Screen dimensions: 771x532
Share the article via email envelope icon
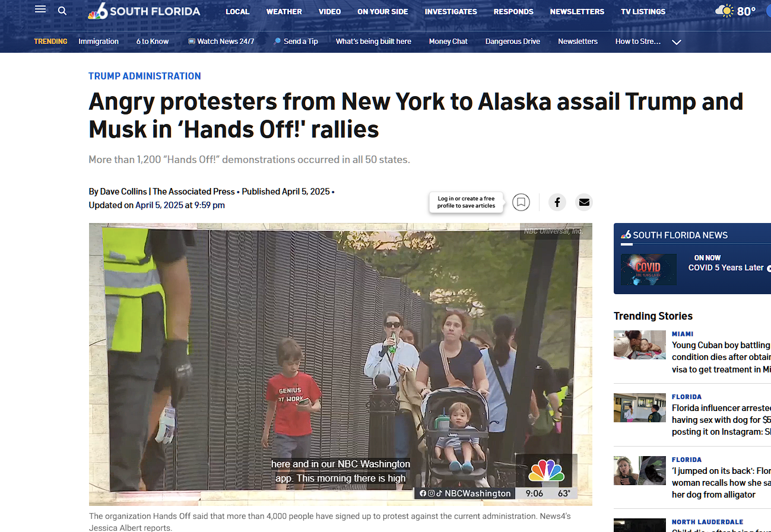(x=584, y=202)
